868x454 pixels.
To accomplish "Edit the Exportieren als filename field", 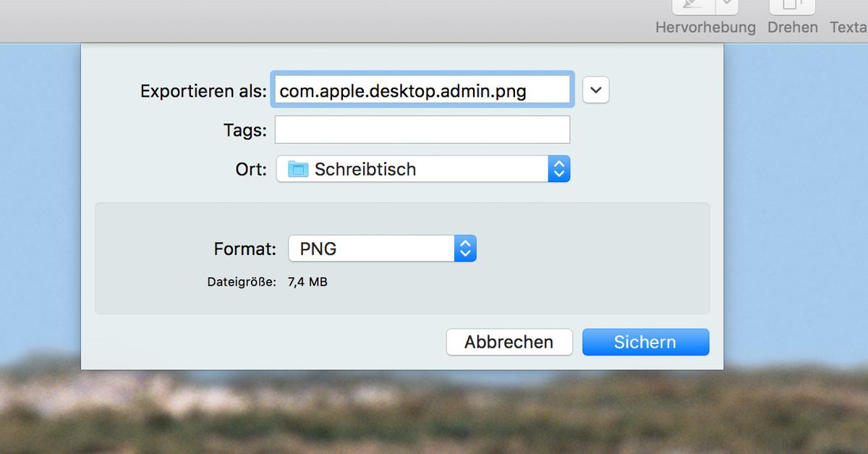I will (422, 90).
